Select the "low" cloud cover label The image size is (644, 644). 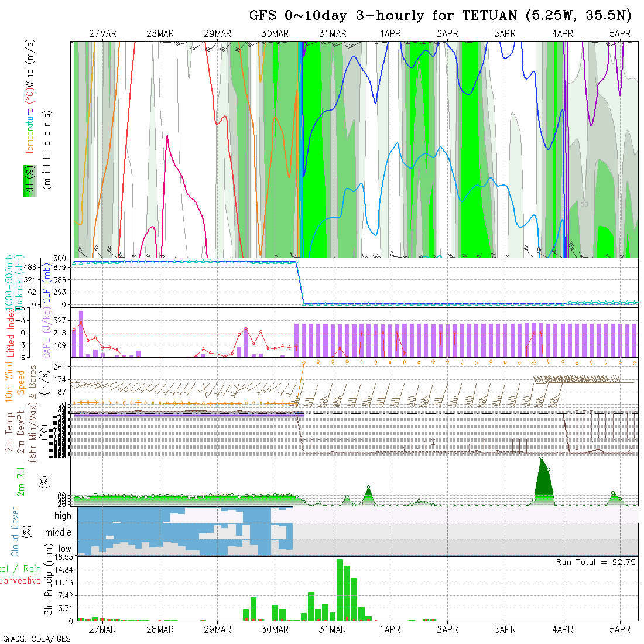(64, 549)
